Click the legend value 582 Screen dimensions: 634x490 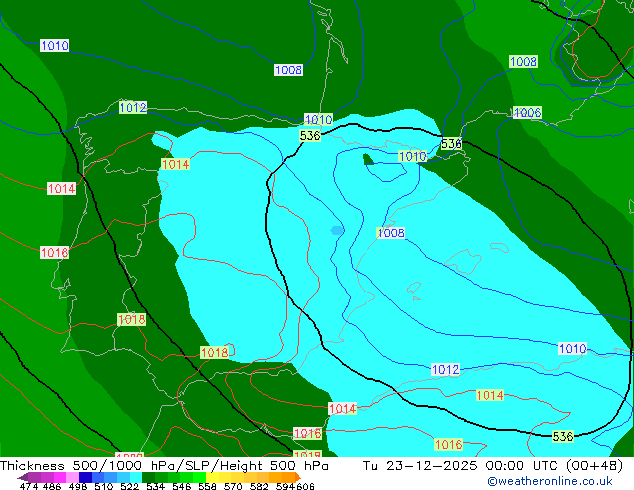pos(259,486)
